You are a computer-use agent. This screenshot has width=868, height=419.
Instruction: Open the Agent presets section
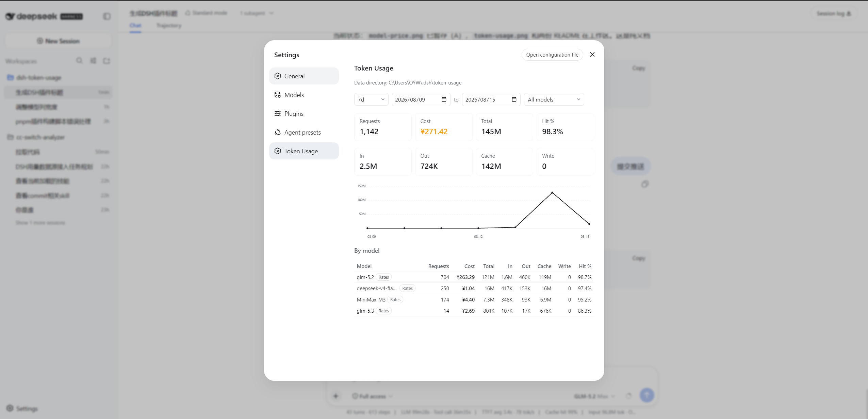pos(304,132)
